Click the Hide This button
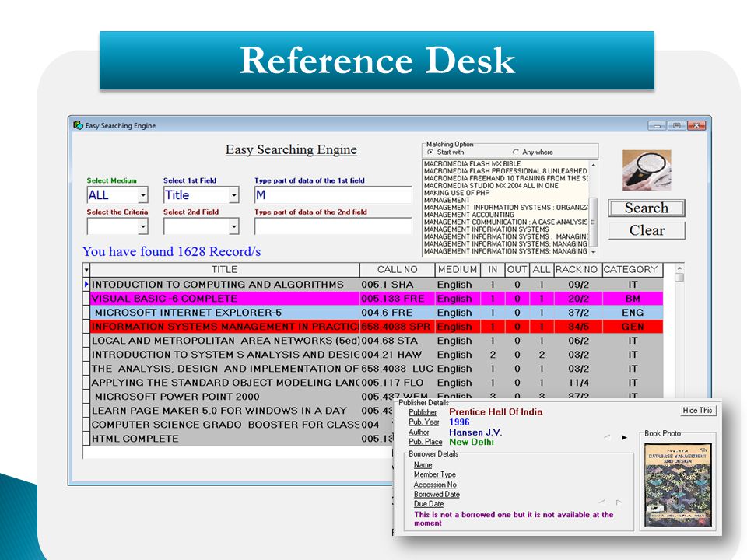Image resolution: width=747 pixels, height=560 pixels. pyautogui.click(x=697, y=411)
